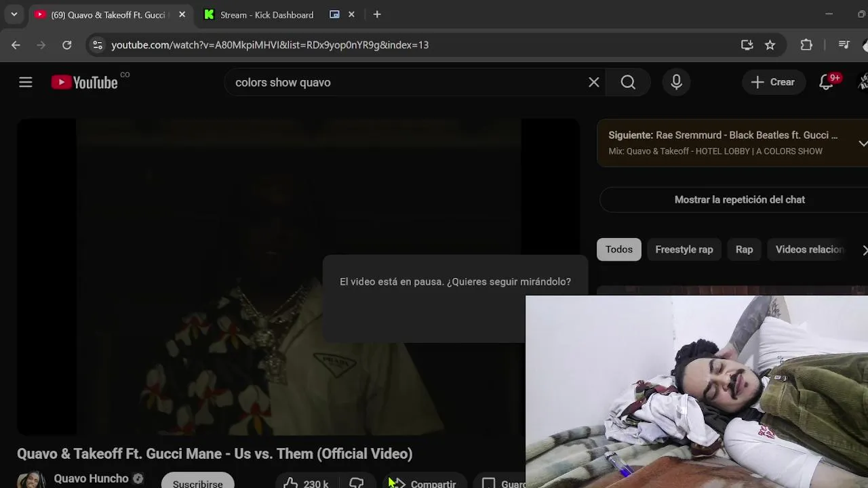Start voice search with microphone icon
This screenshot has height=488, width=868.
(676, 82)
